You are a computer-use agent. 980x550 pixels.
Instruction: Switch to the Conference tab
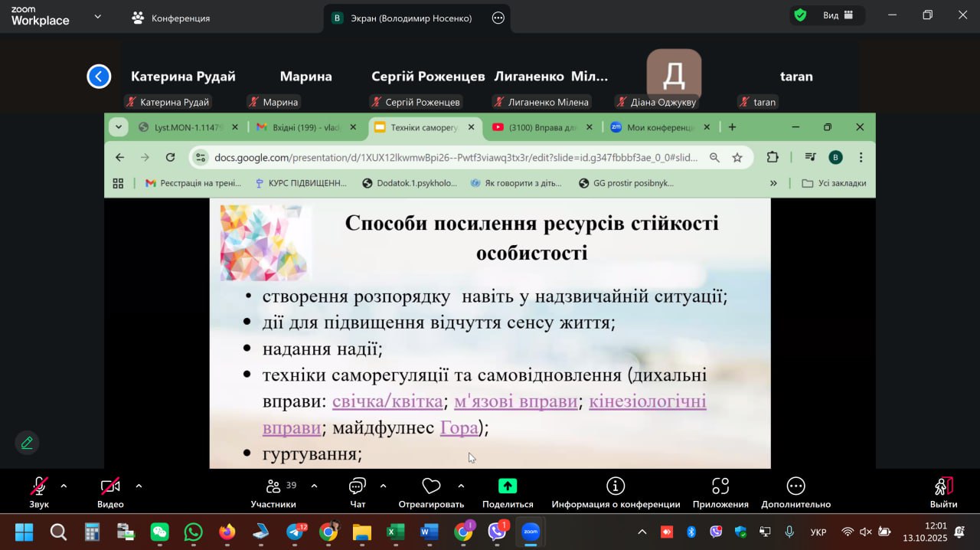click(x=171, y=18)
